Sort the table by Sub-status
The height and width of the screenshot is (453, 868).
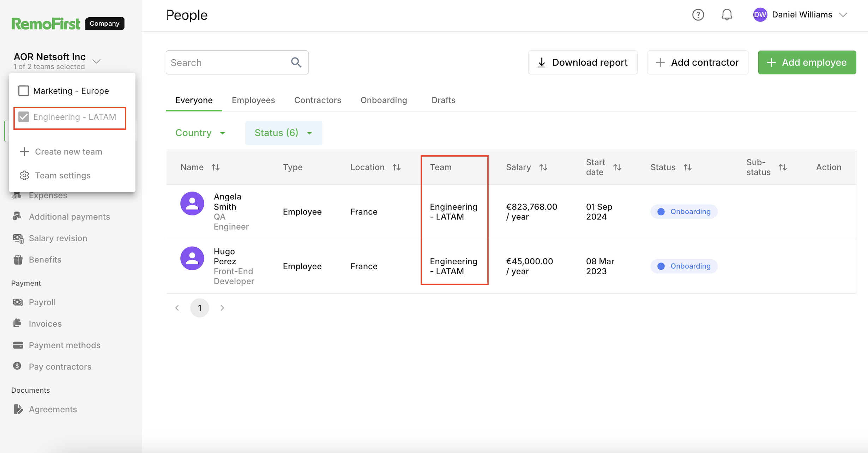(783, 167)
